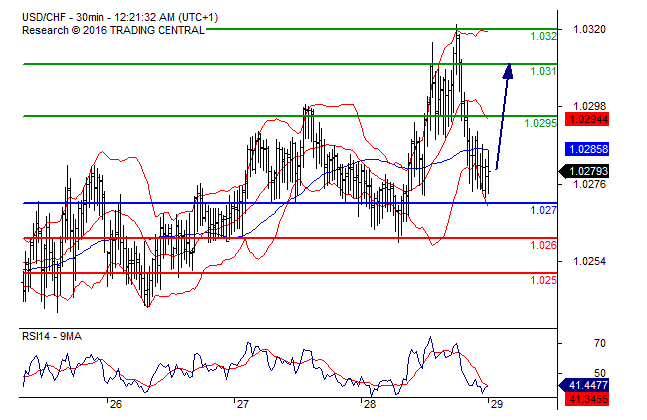Click the RSI14 - 9MA indicator label
Screen dimensions: 647x420
(x=52, y=337)
